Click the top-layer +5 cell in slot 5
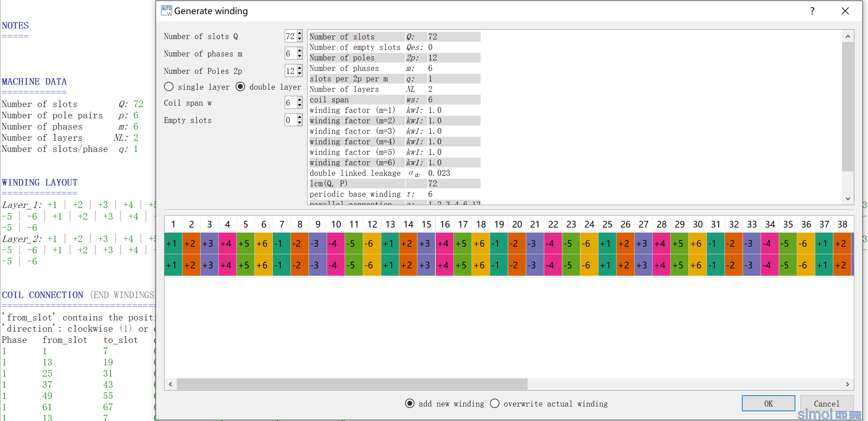Viewport: 868px width, 421px height. click(x=245, y=243)
